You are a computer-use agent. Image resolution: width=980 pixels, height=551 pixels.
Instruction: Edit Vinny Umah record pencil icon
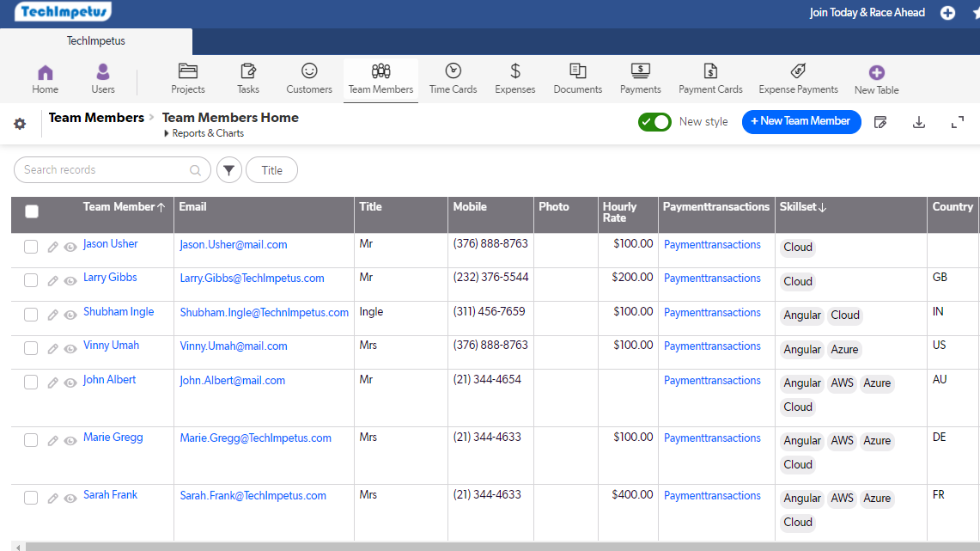pos(53,348)
